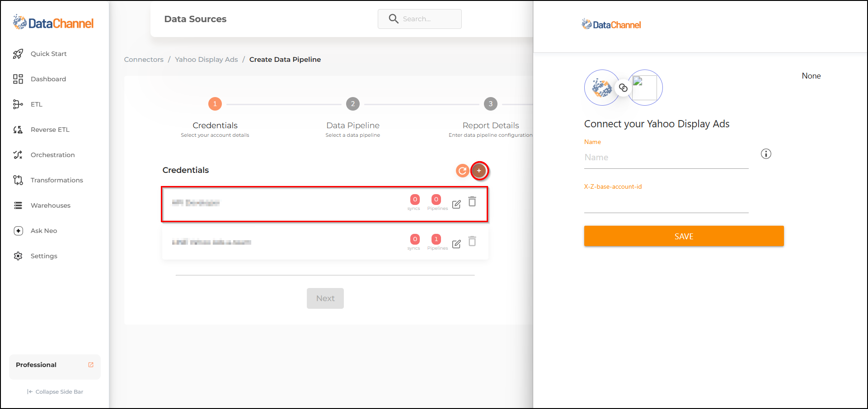
Task: Click the Credentials section heading
Action: (x=186, y=170)
